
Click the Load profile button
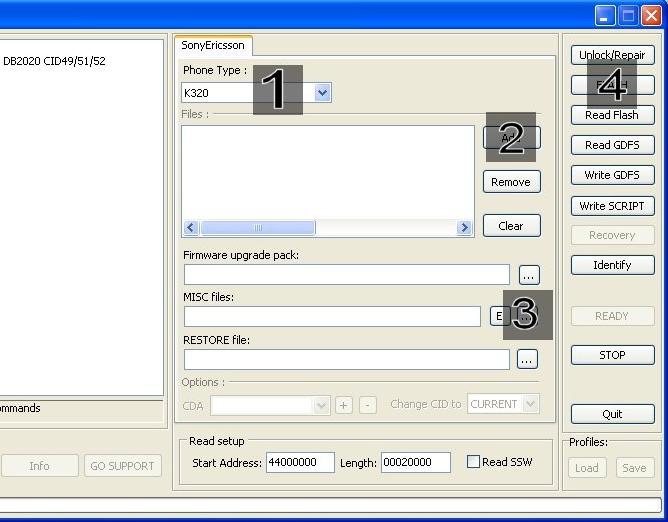coord(587,468)
